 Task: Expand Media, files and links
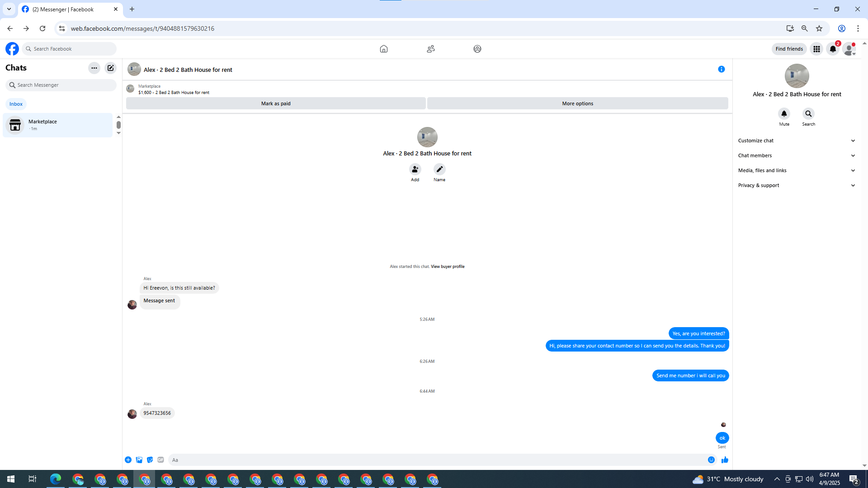[797, 171]
